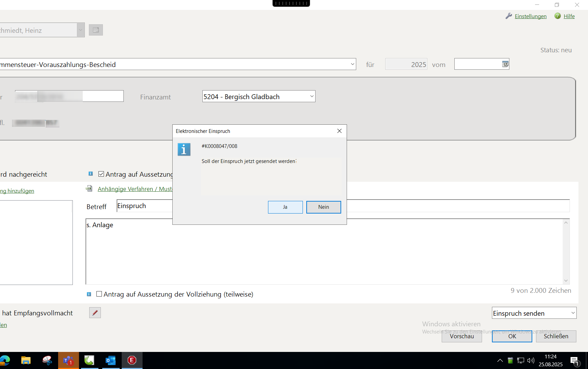Screen dimensions: 588x369
Task: Expand the Vorauszahlungs-Bescheid type dropdown
Action: coord(352,64)
